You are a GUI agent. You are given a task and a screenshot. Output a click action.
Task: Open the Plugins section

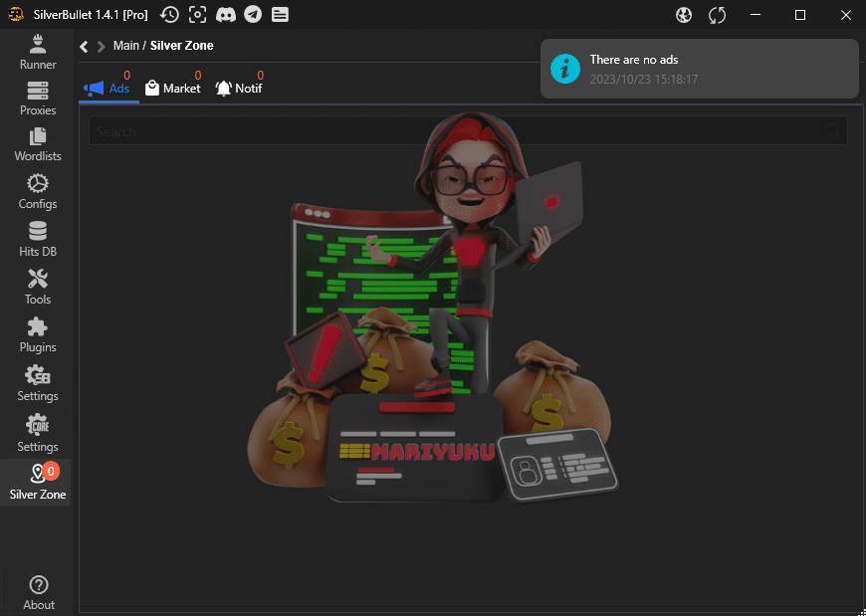(38, 334)
